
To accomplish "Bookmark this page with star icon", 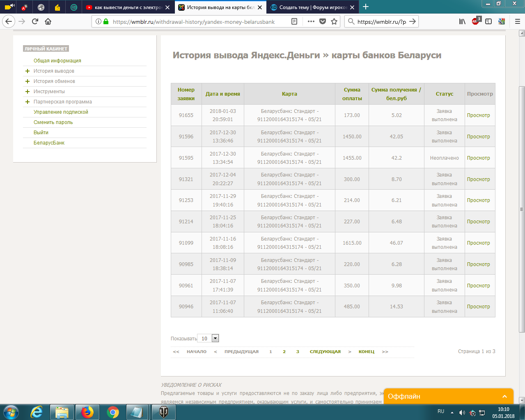I will pyautogui.click(x=334, y=21).
